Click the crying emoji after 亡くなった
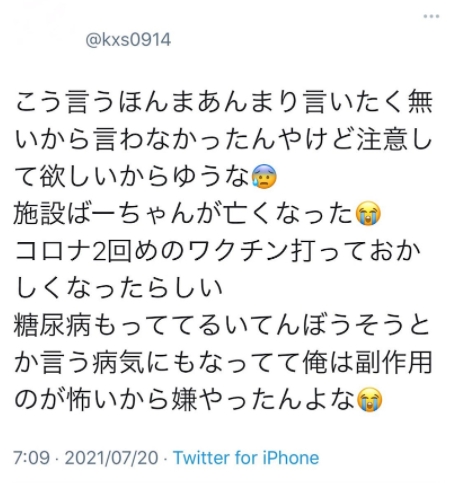 pyautogui.click(x=368, y=213)
